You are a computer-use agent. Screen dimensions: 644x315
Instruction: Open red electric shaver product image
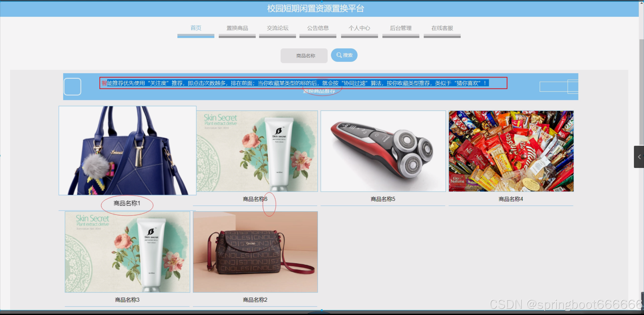click(383, 151)
